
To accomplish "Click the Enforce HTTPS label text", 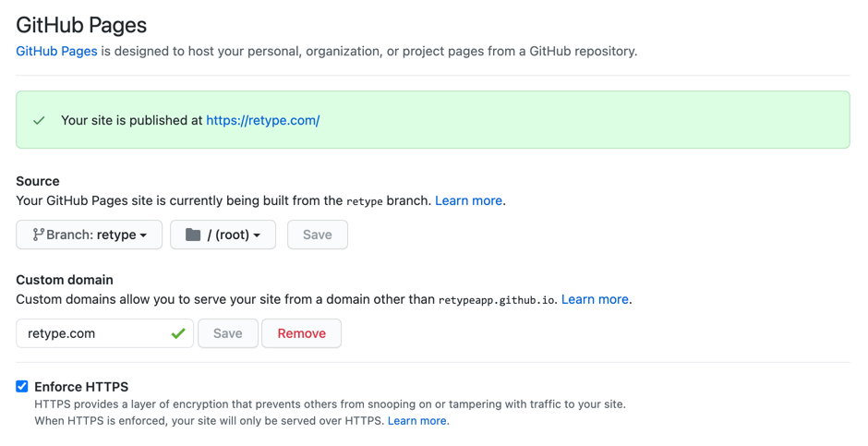I will tap(81, 387).
